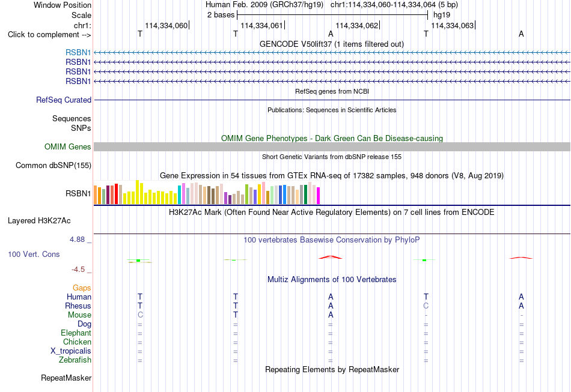Open the GENCODE V50lift37 track title
Image resolution: width=571 pixels, height=392 pixels.
point(331,44)
